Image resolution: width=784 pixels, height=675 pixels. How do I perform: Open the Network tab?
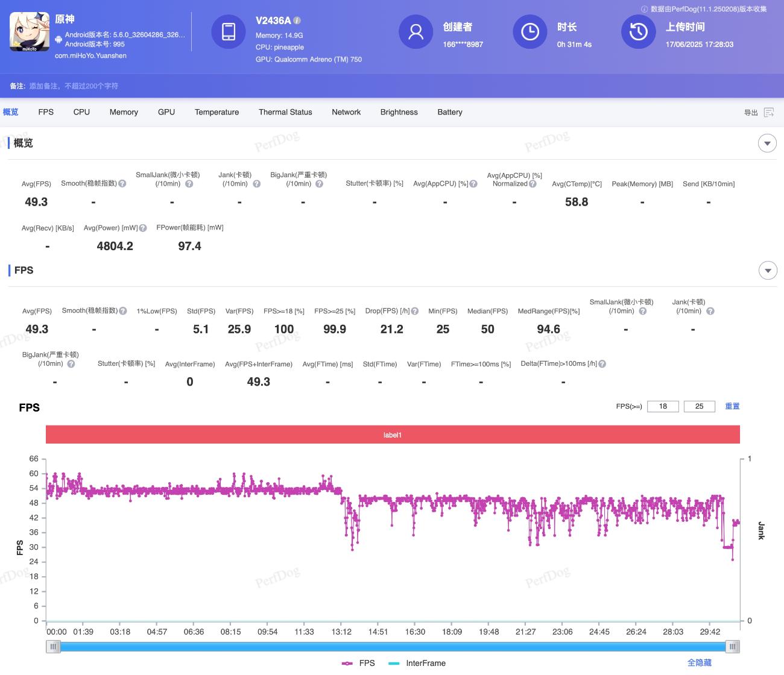point(346,112)
